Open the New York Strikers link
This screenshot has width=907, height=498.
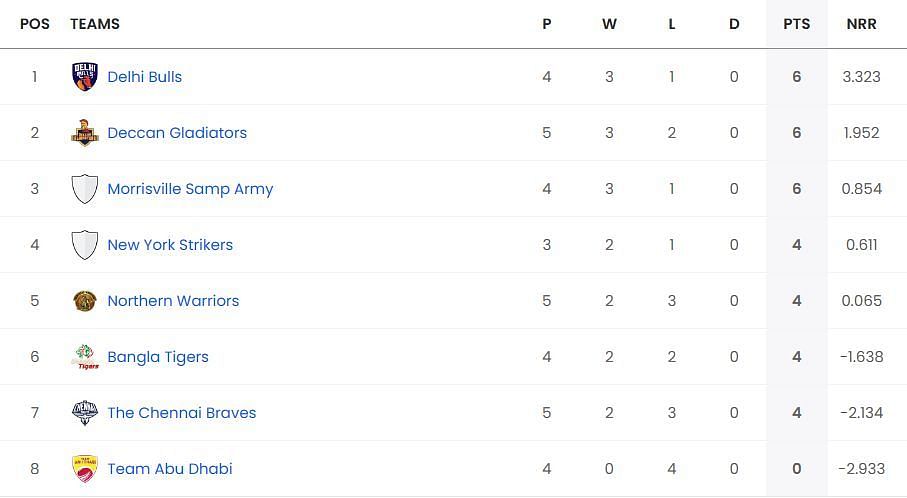point(170,245)
